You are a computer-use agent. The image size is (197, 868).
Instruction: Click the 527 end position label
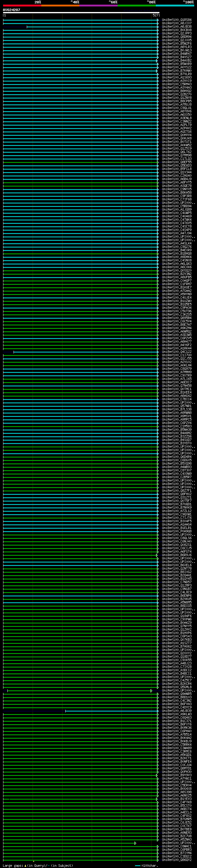[x=155, y=15]
